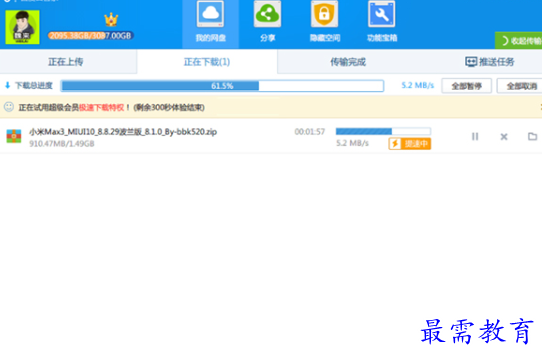Click 极速下载特权 red link
This screenshot has width=542, height=363.
pos(101,108)
